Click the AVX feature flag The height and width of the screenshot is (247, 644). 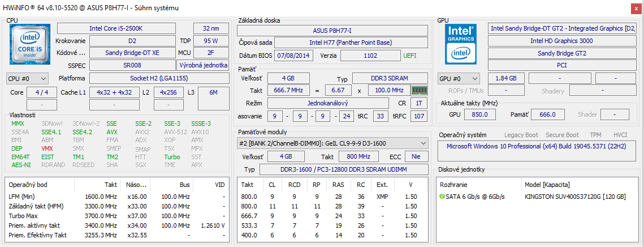[112, 132]
